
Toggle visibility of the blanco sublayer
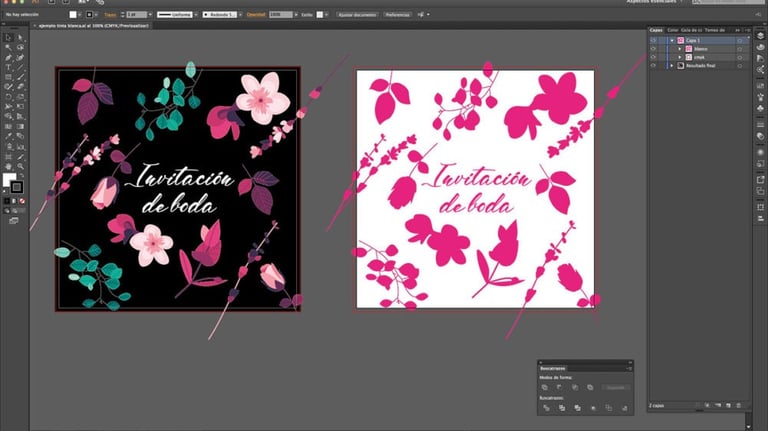tap(652, 48)
